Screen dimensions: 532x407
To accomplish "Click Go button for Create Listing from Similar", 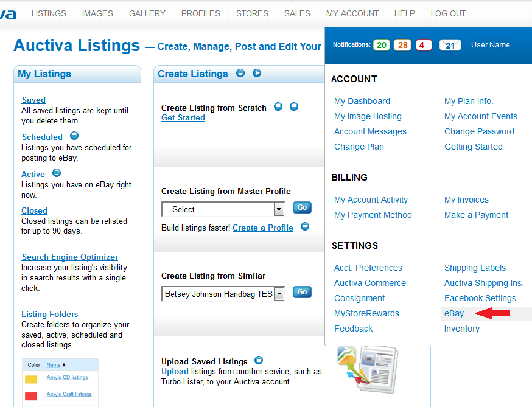I will click(x=302, y=292).
